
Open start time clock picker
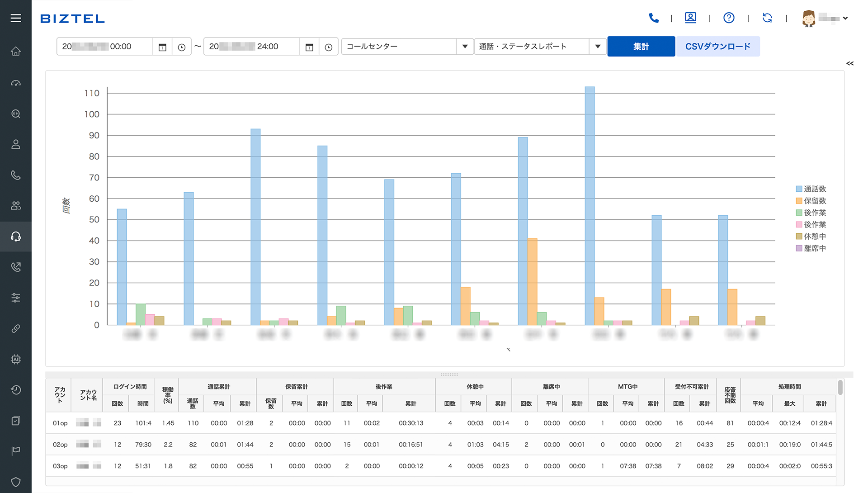pos(181,47)
